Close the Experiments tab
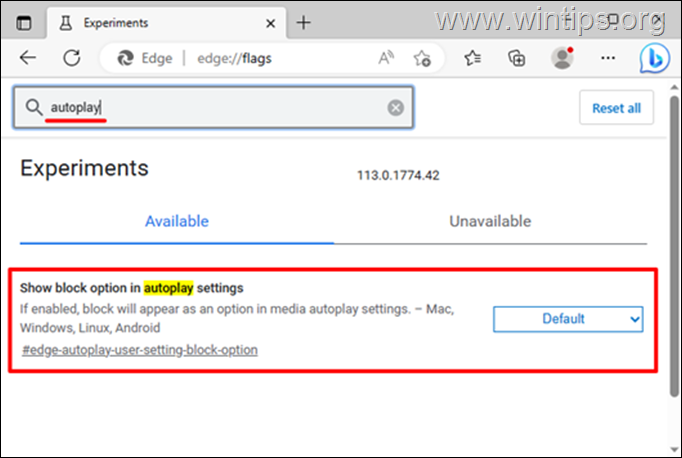The height and width of the screenshot is (458, 682). (x=271, y=23)
